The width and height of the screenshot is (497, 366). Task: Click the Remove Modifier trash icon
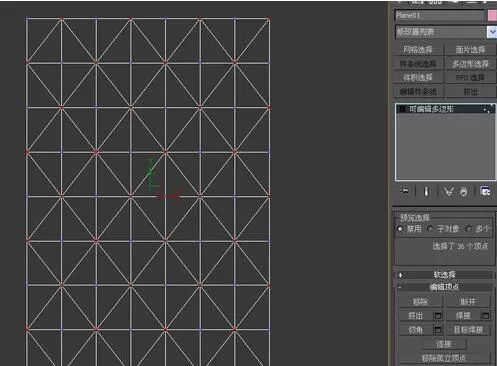(464, 192)
